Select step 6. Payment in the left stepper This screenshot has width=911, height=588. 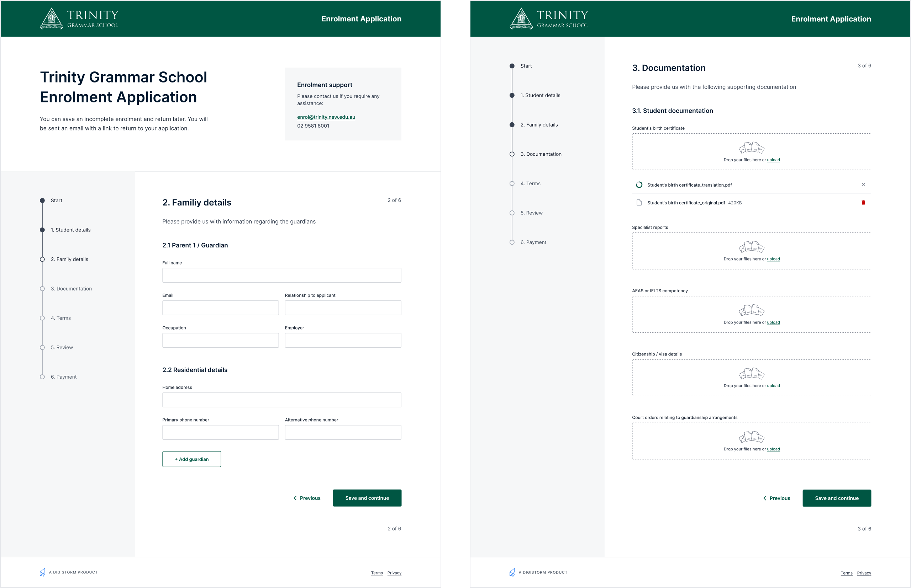63,377
